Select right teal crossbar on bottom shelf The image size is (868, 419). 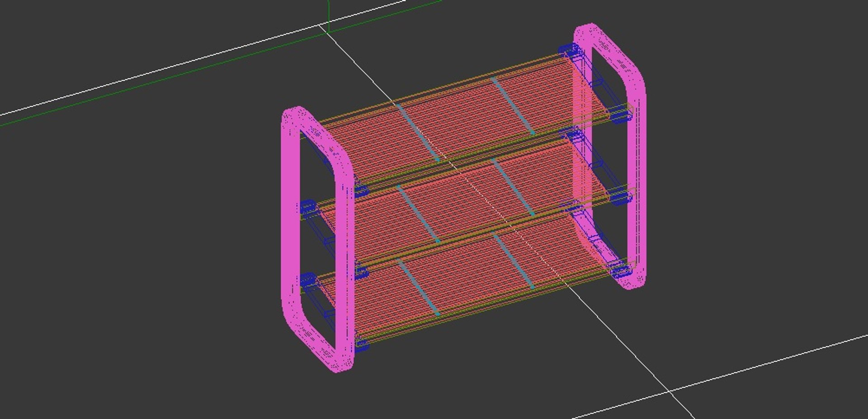513,261
